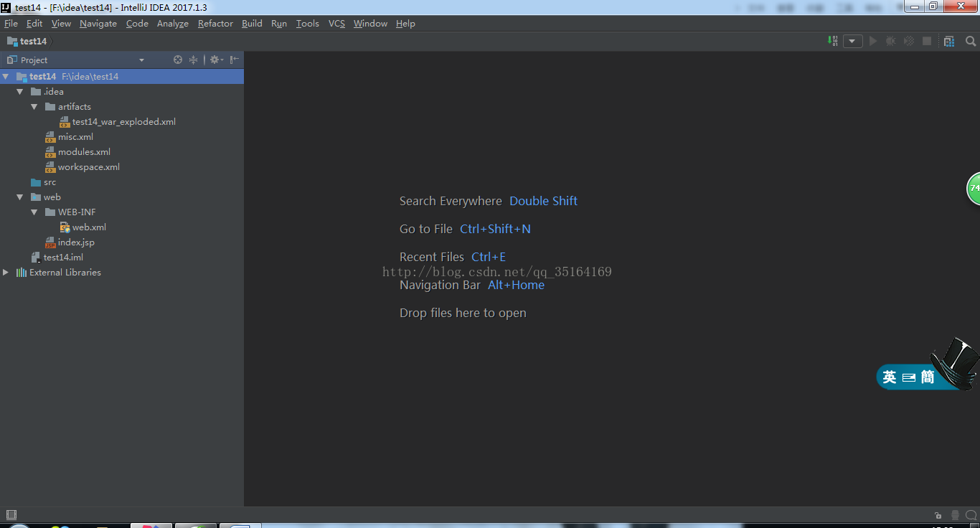Expand the External Libraries node
The width and height of the screenshot is (980, 528).
pos(6,272)
